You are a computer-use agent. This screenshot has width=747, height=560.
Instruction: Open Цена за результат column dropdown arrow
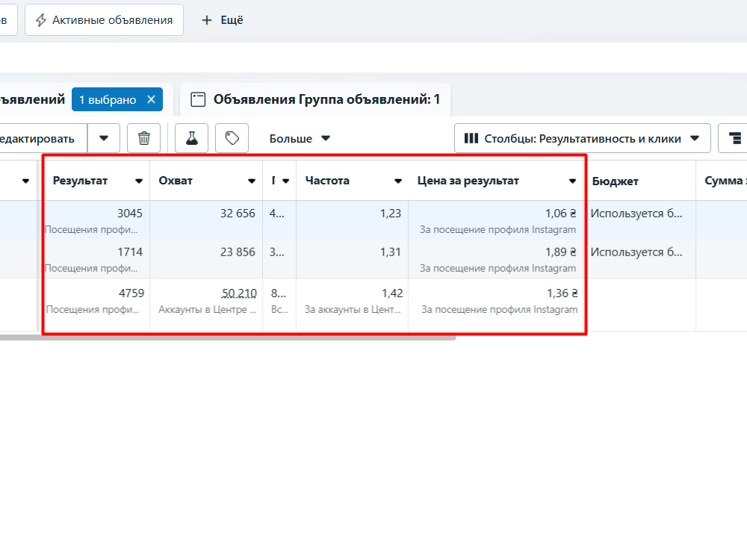[x=573, y=181]
